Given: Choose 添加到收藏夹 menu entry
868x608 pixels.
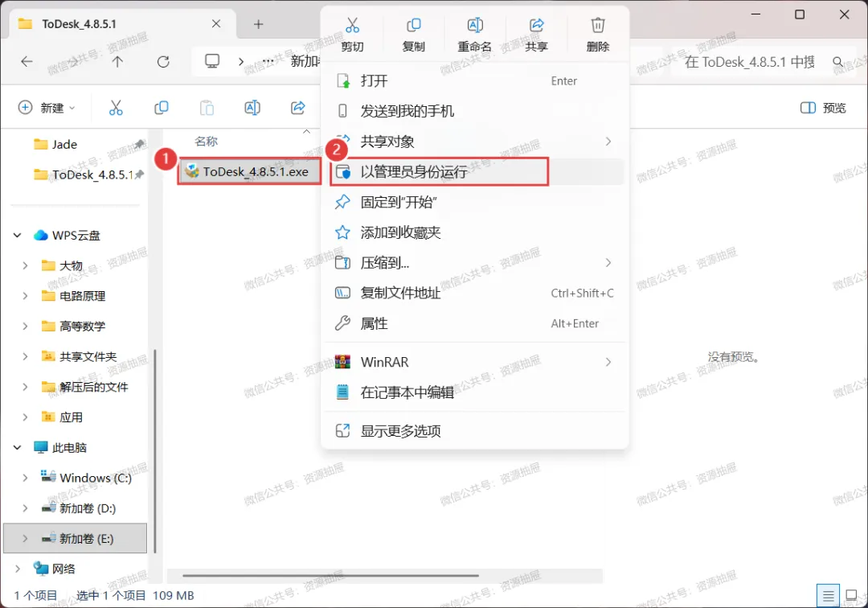Looking at the screenshot, I should (x=474, y=232).
